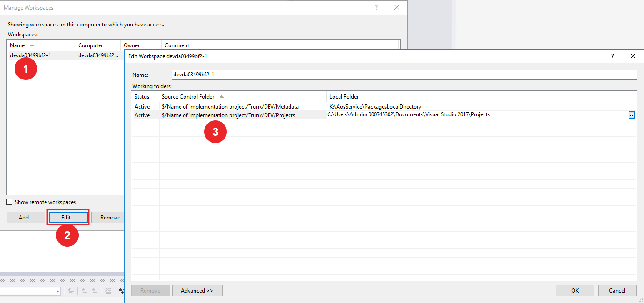Click the browse (...) button beside Projects local folder

coord(632,115)
